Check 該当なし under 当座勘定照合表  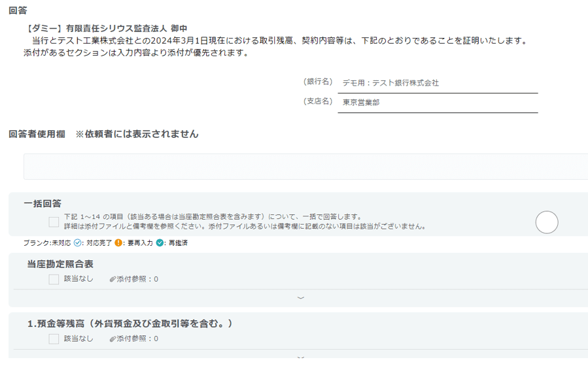pyautogui.click(x=54, y=279)
